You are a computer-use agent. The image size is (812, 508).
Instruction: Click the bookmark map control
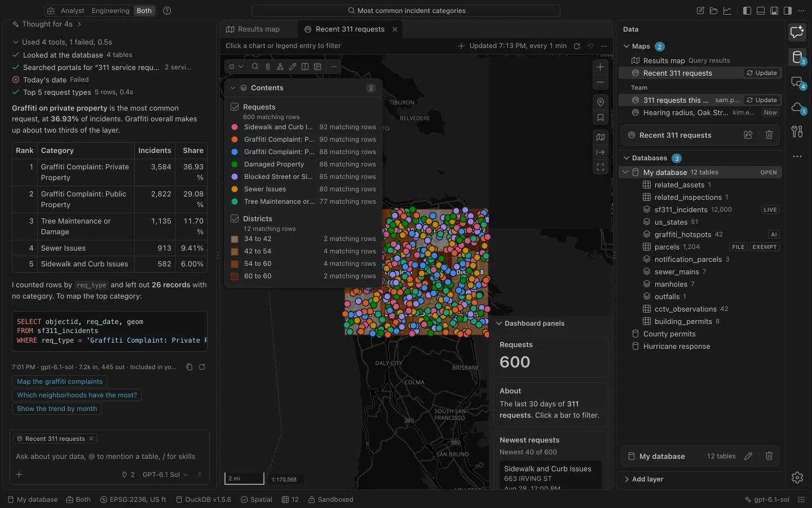(601, 118)
